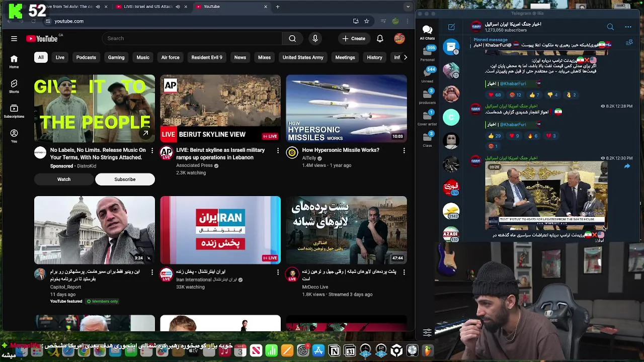
Task: Play the Trump video in Telegram post
Action: coord(546,196)
